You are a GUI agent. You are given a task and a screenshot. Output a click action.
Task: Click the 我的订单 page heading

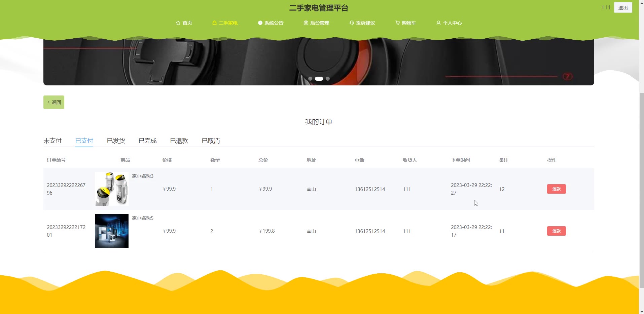[319, 122]
